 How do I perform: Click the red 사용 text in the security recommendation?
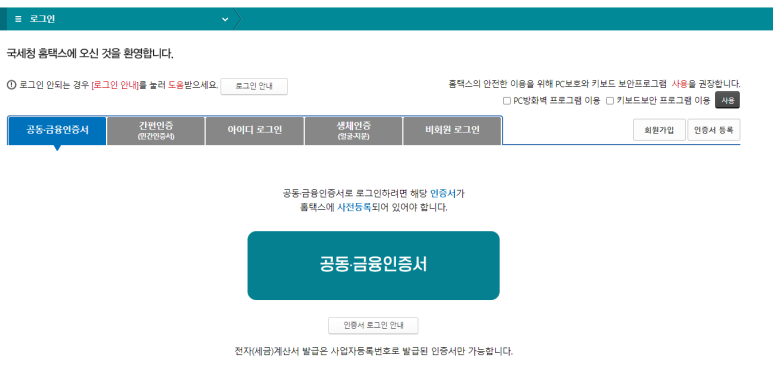pos(679,84)
